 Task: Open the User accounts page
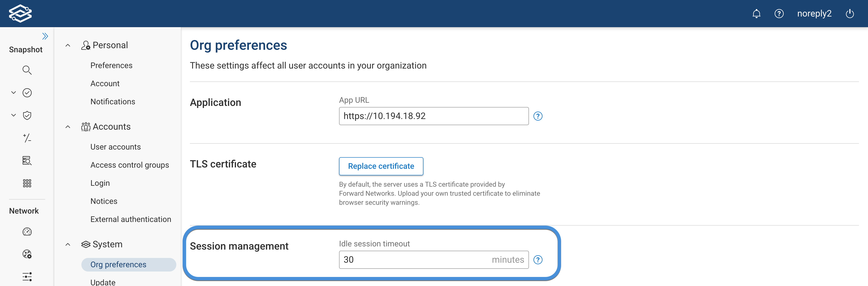(x=116, y=147)
